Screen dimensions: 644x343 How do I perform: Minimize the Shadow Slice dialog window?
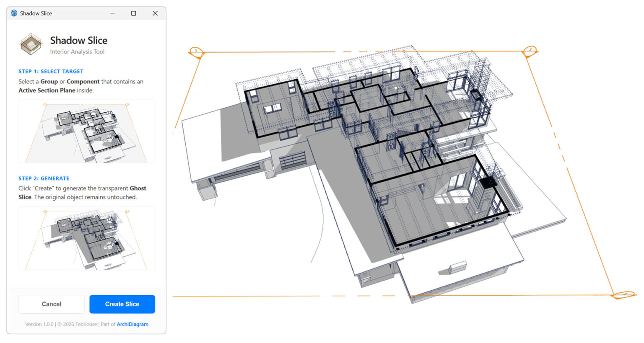click(112, 13)
